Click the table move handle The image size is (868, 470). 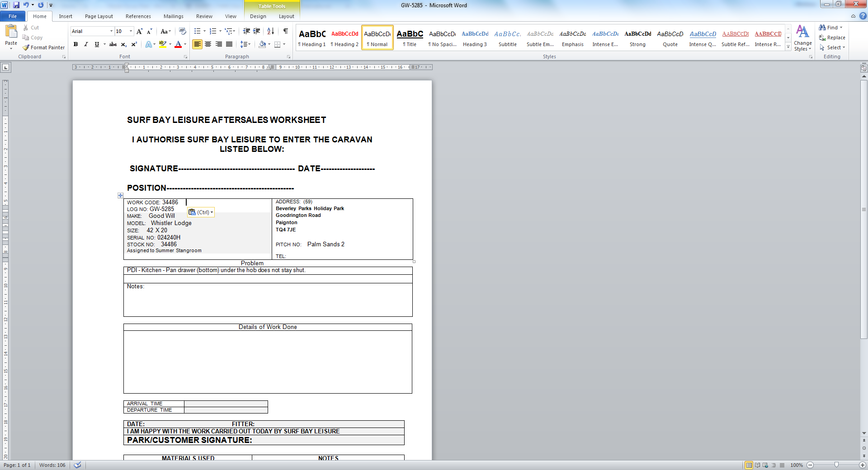(x=120, y=195)
